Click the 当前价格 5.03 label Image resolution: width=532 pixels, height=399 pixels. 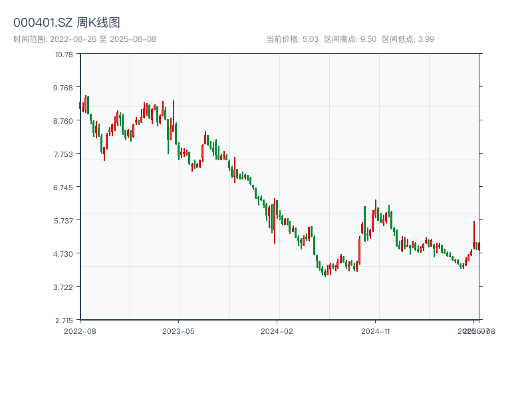point(293,39)
